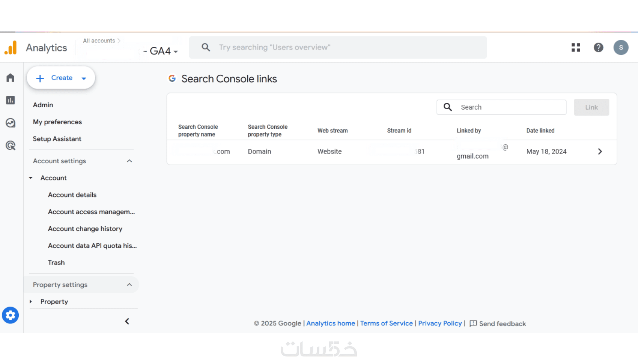Select Account change history menu item
This screenshot has width=638, height=364.
coord(85,229)
